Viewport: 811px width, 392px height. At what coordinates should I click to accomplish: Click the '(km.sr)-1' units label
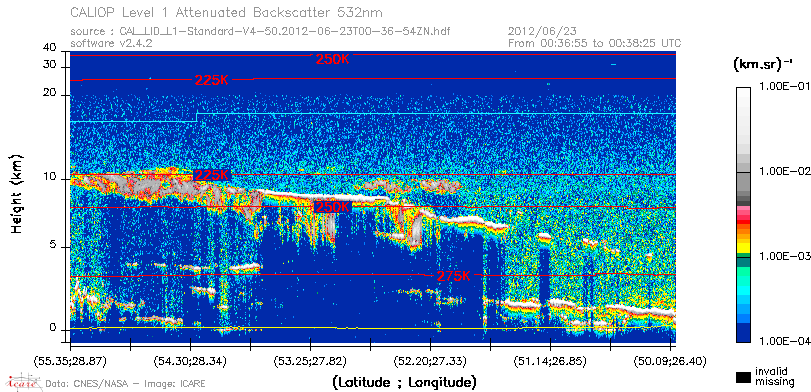[x=763, y=65]
